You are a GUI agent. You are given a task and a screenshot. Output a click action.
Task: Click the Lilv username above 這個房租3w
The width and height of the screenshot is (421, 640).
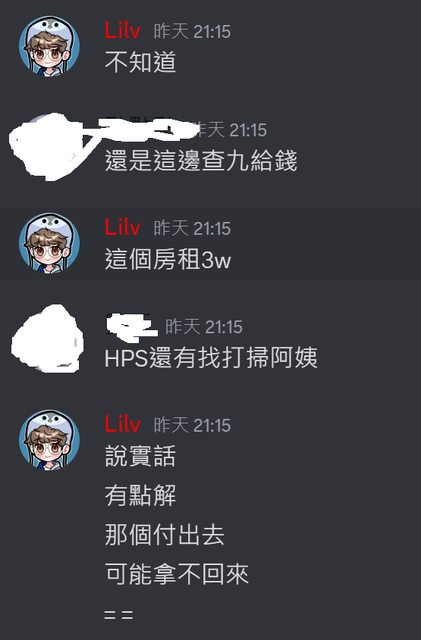[x=123, y=227]
